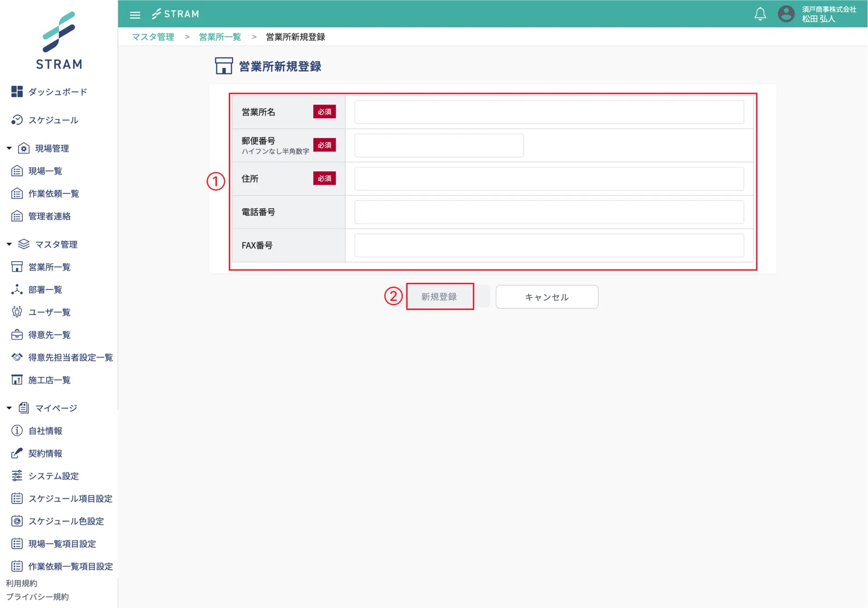Click 営業所一覧 breadcrumb link
The width and height of the screenshot is (868, 608).
point(220,37)
